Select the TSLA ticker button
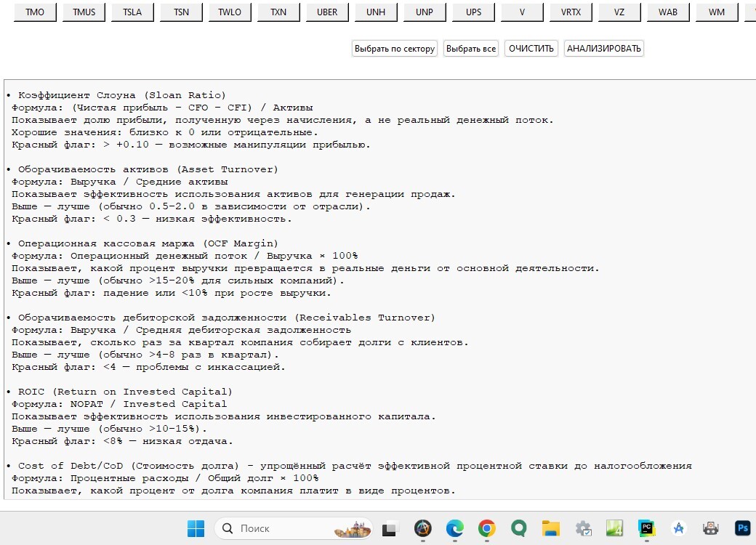 pos(132,12)
